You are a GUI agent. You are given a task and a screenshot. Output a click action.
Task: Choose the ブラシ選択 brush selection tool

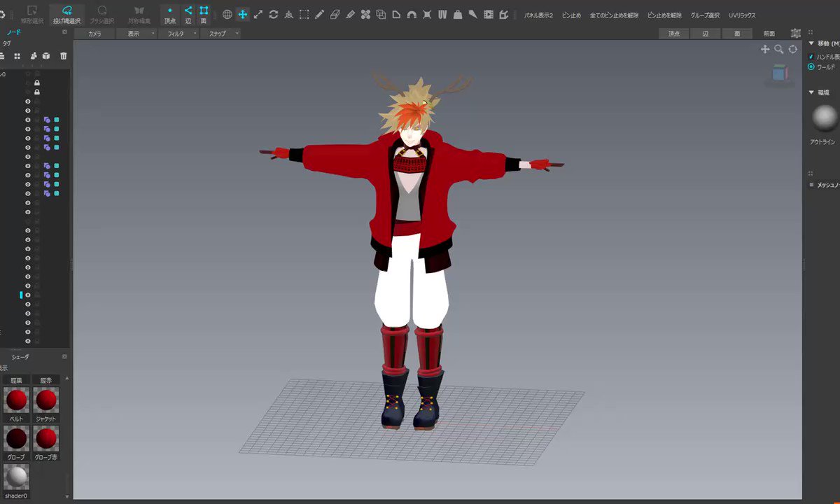102,14
